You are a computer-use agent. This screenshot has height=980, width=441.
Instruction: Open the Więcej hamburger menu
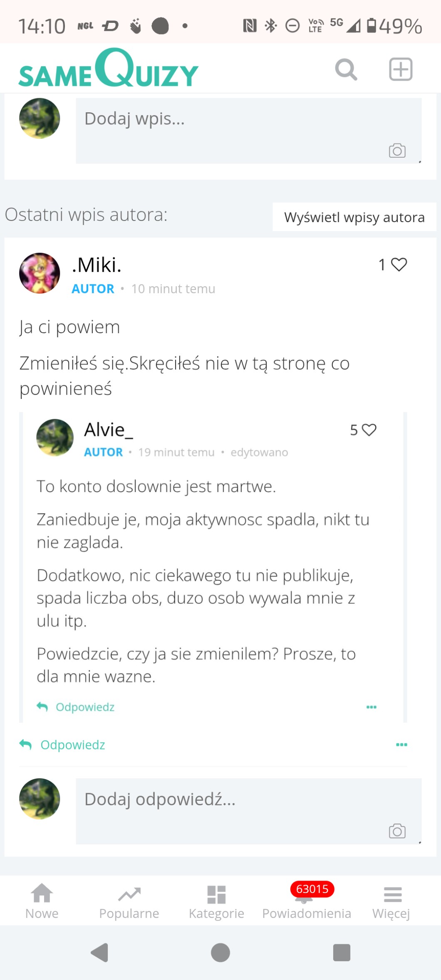[x=391, y=901]
